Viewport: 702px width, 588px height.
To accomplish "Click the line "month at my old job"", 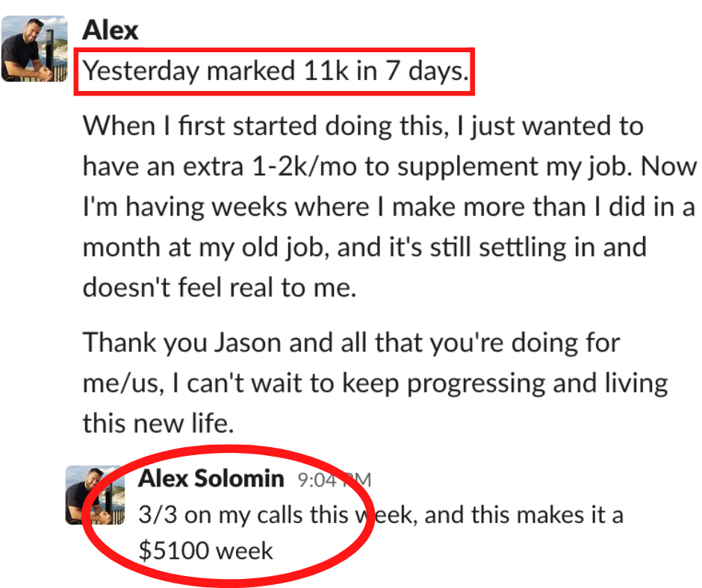I will (x=364, y=248).
